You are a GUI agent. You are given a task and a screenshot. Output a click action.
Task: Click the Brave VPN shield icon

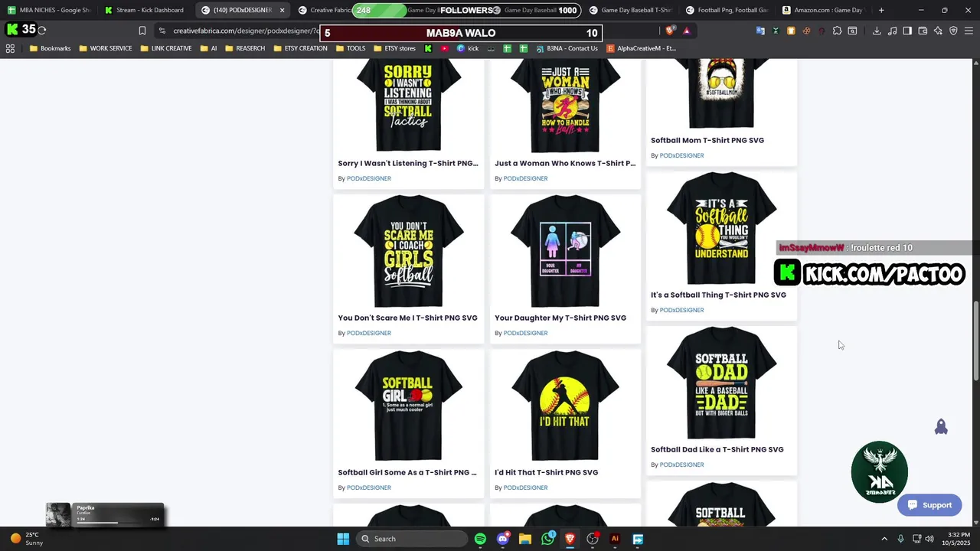pos(953,31)
